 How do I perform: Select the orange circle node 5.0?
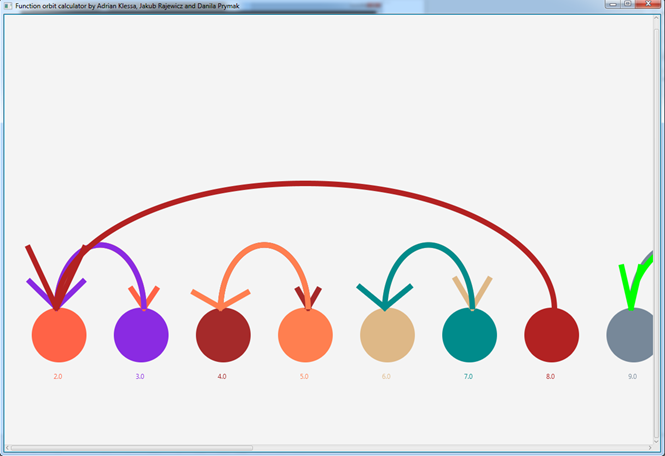click(305, 335)
